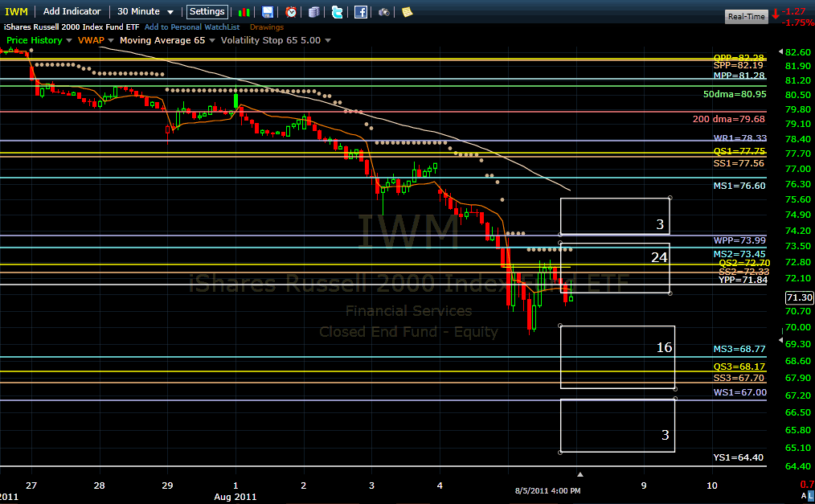815x504 pixels.
Task: Share the chart on Facebook
Action: [361, 12]
